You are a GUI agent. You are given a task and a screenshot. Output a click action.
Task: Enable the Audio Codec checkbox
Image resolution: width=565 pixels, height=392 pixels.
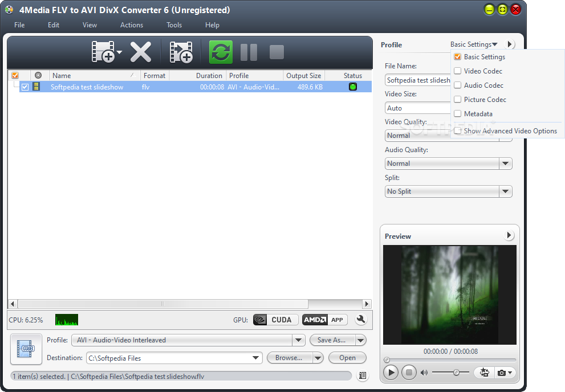(x=458, y=85)
